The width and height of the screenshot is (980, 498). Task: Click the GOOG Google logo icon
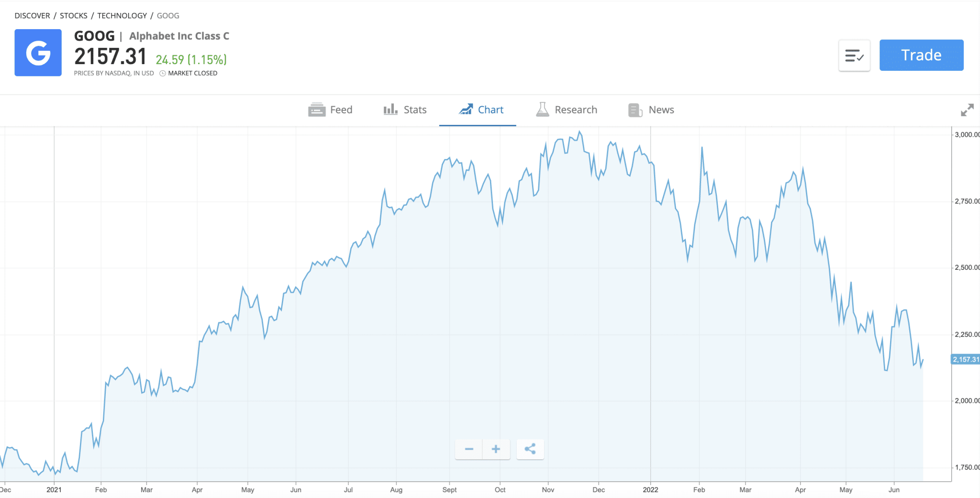(38, 53)
